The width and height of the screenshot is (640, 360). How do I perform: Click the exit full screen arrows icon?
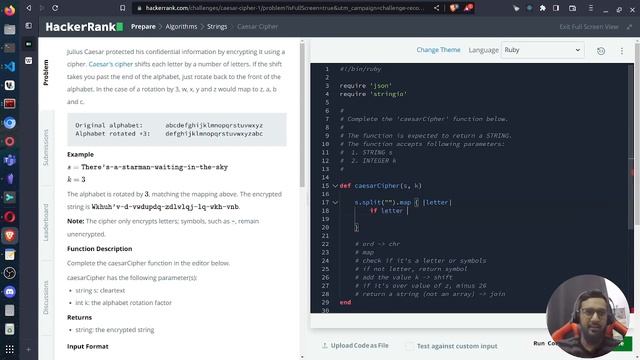pos(629,27)
